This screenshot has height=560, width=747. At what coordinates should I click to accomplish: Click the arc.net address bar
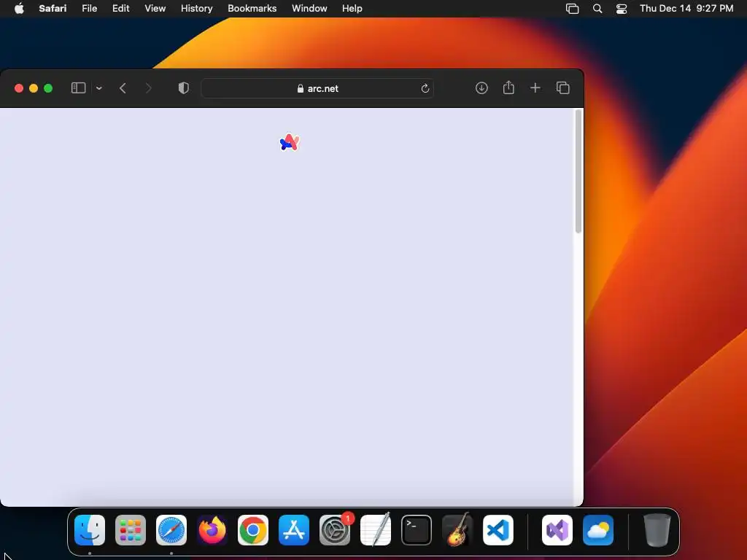(317, 88)
